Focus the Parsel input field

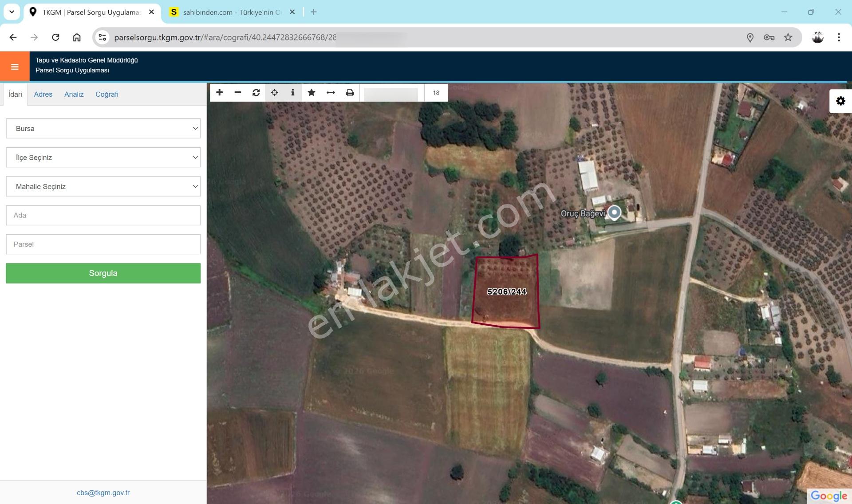point(103,244)
